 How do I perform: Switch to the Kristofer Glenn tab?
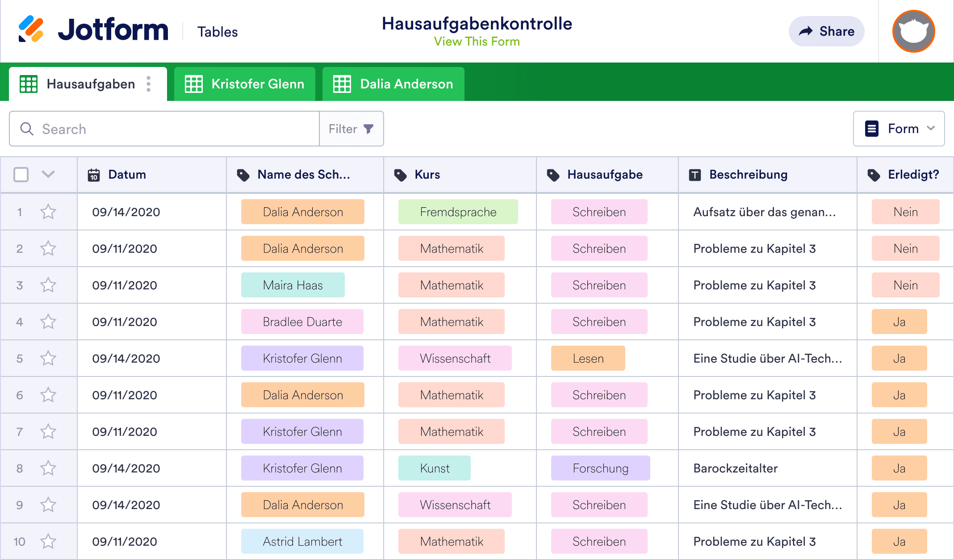pos(245,84)
